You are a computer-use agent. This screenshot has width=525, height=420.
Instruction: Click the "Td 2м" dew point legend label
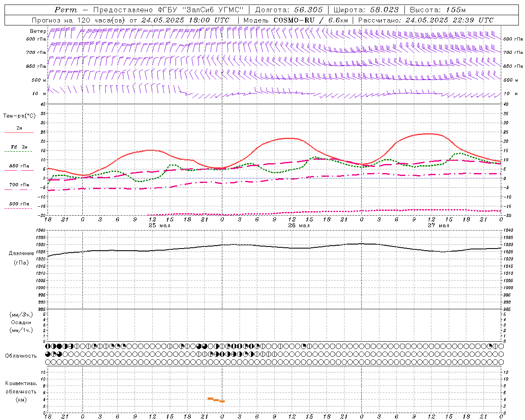(19, 147)
